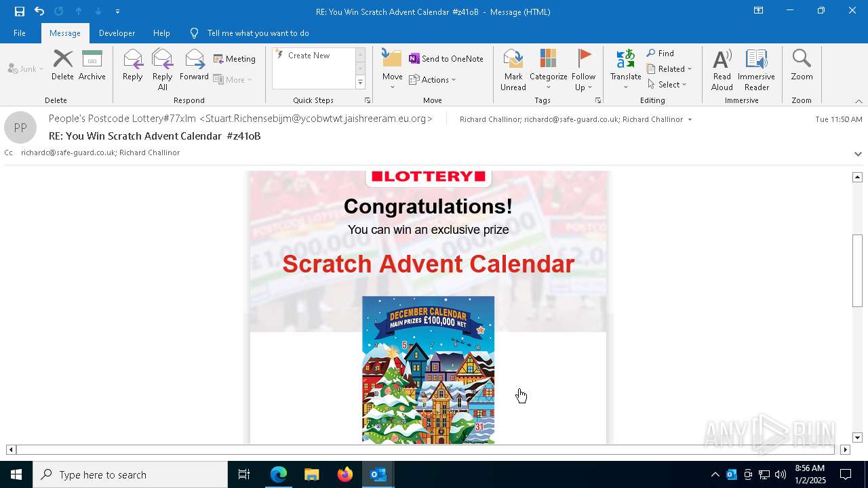Open Quick Steps dialog launcher
This screenshot has width=868, height=488.
click(x=368, y=100)
